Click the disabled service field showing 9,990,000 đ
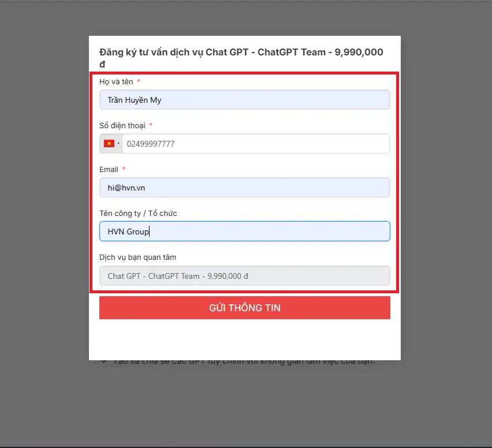Viewport: 492px width, 448px height. pos(245,275)
